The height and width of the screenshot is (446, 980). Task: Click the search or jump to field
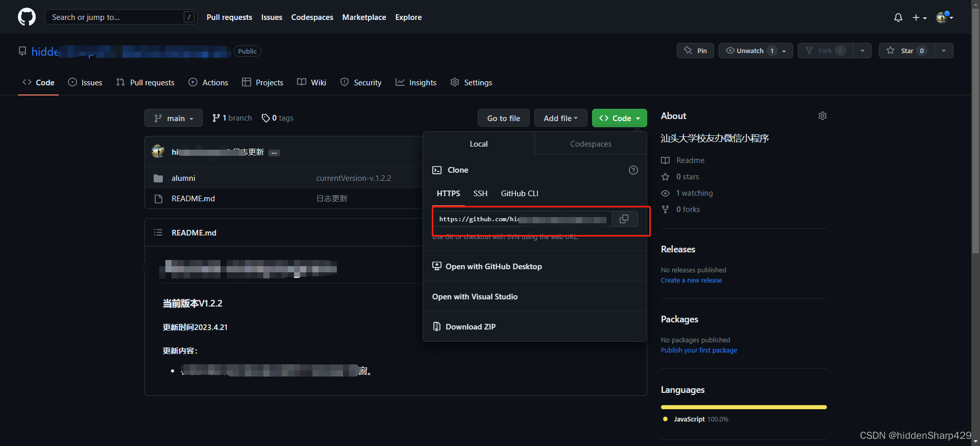[121, 17]
